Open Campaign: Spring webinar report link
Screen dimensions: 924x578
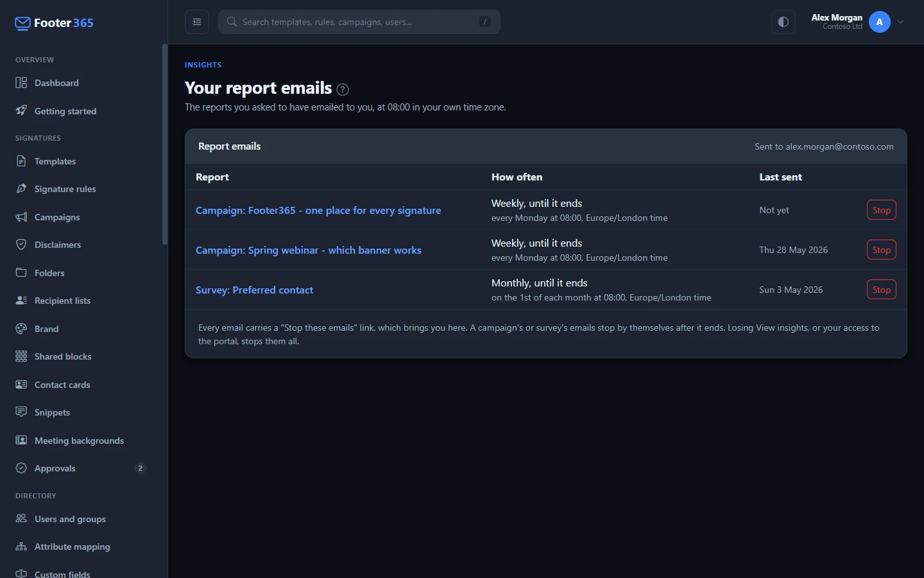tap(309, 250)
